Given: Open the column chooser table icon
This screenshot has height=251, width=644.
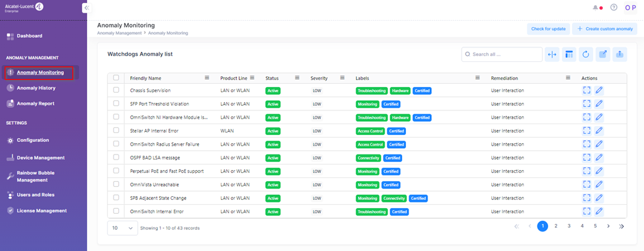Looking at the screenshot, I should (x=569, y=54).
